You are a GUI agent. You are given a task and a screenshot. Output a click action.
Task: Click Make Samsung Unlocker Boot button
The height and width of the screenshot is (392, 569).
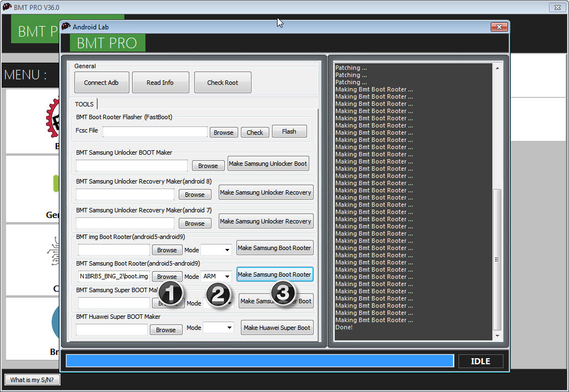point(268,164)
